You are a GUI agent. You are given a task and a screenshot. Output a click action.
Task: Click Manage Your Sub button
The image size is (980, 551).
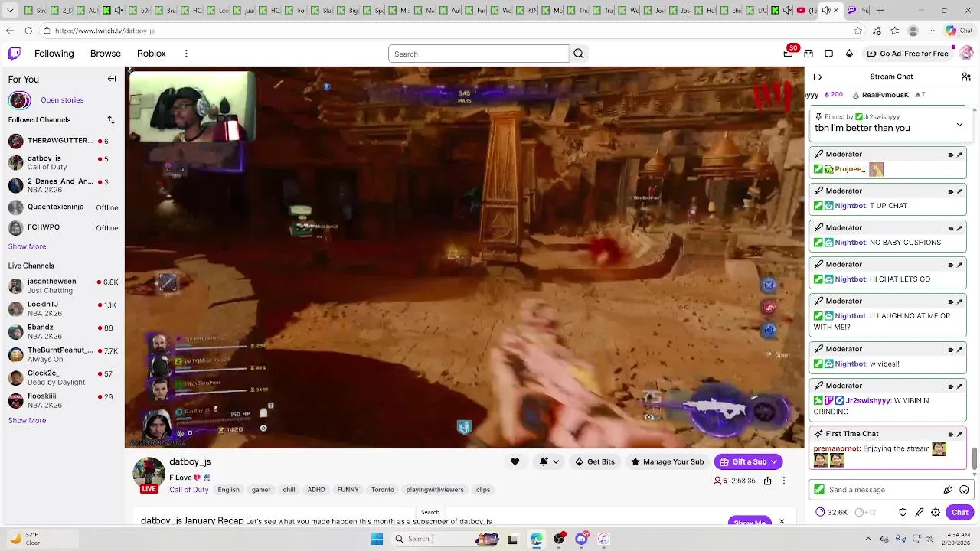tap(667, 461)
